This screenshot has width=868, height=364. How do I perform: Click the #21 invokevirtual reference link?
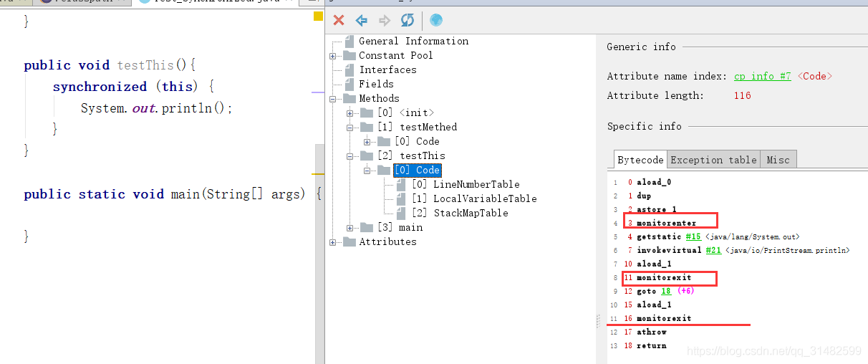point(713,250)
